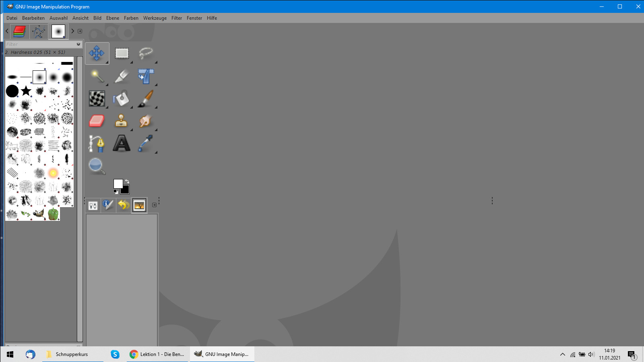The height and width of the screenshot is (362, 644).
Task: Choose the black star brush
Action: (26, 91)
